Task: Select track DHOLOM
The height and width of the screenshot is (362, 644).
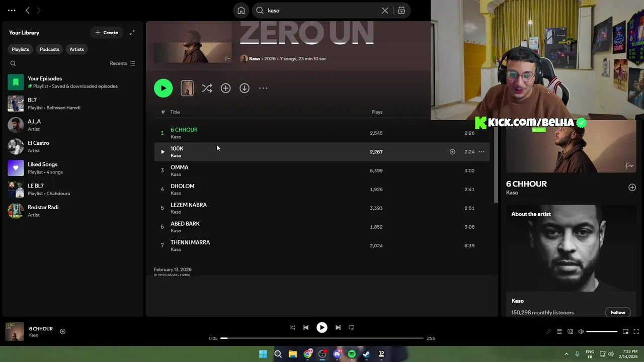Action: click(x=322, y=189)
